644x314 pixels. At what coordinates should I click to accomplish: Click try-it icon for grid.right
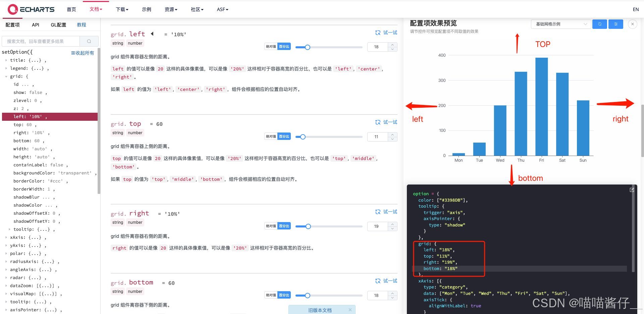pyautogui.click(x=378, y=212)
